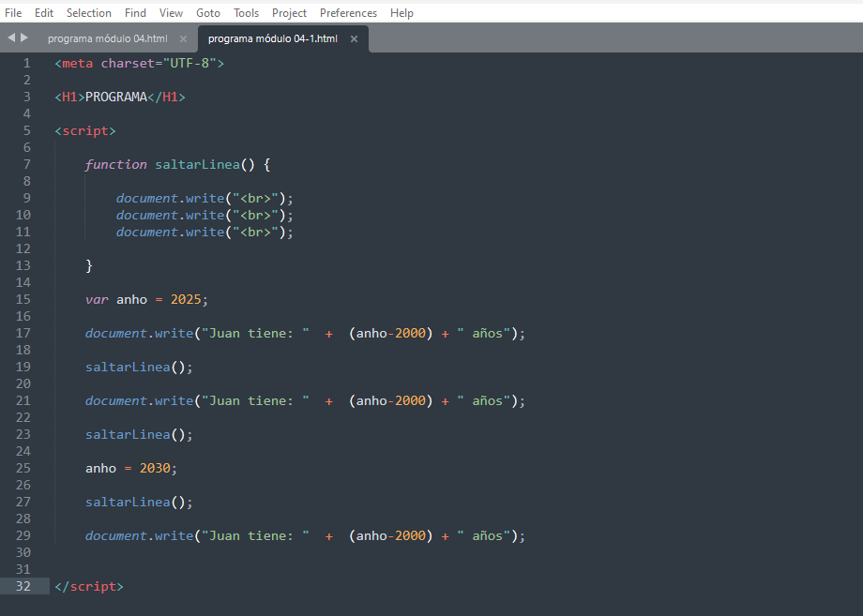Click line number 3 in the gutter
The width and height of the screenshot is (863, 616).
pos(26,97)
